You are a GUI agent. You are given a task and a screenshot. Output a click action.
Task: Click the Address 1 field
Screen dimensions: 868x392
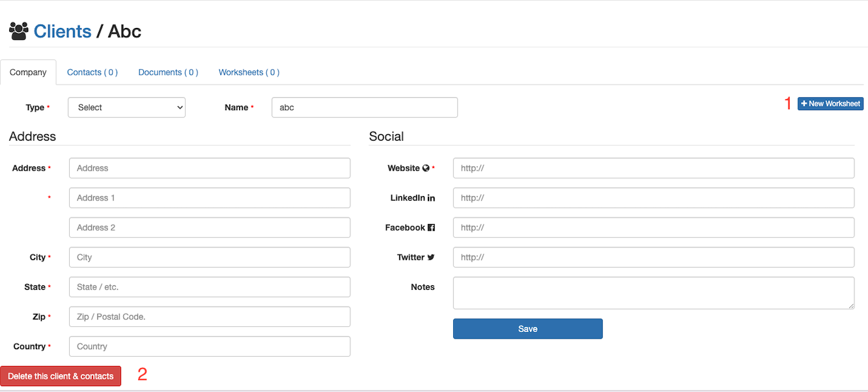(209, 198)
